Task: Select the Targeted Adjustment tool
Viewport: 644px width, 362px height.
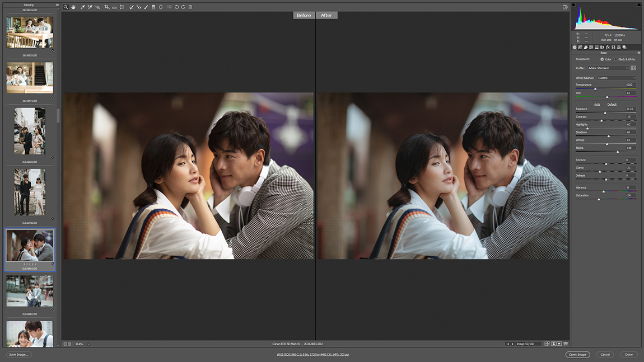Action: [x=97, y=7]
